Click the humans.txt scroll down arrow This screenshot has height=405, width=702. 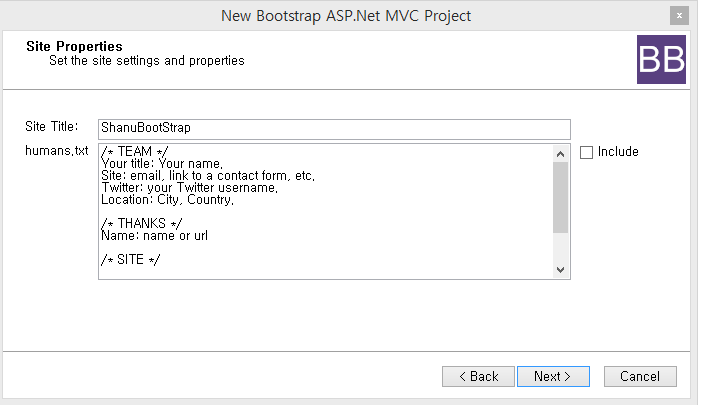click(560, 270)
